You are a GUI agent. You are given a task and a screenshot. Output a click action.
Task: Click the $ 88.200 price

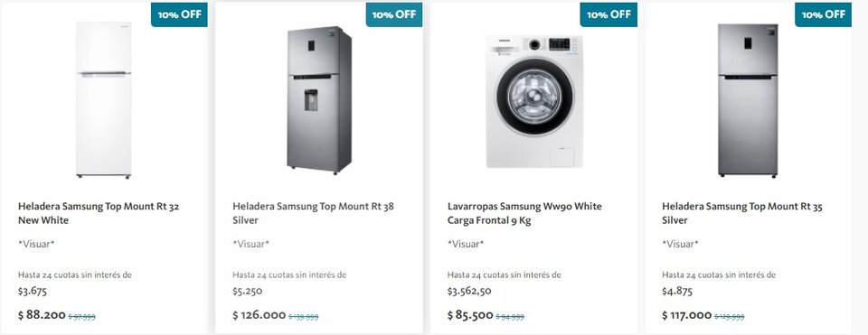[x=42, y=315]
